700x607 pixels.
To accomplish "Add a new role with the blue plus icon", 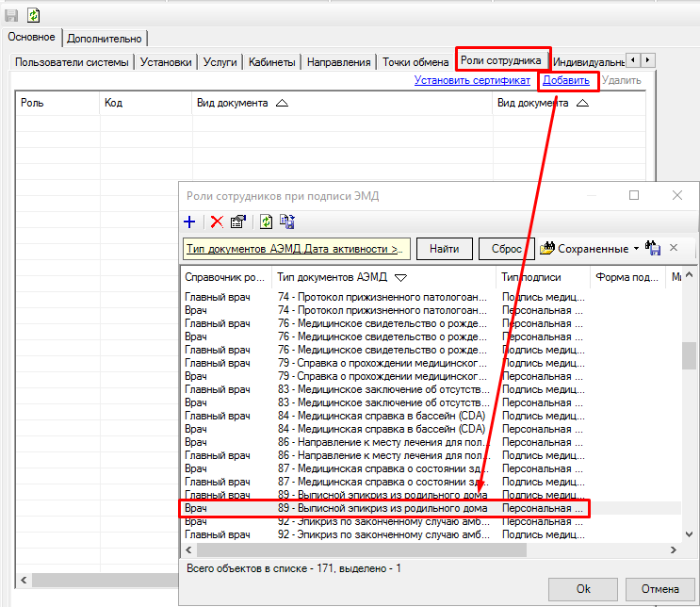I will 189,222.
